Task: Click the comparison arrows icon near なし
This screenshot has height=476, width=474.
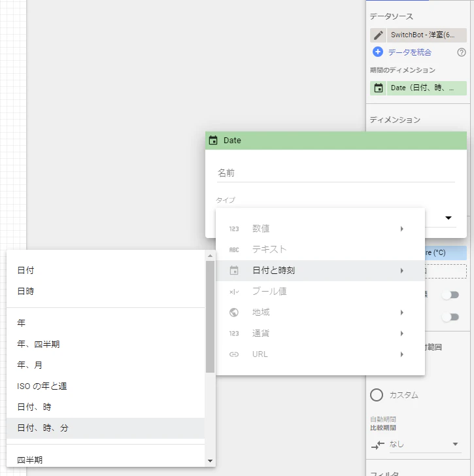Action: click(377, 445)
